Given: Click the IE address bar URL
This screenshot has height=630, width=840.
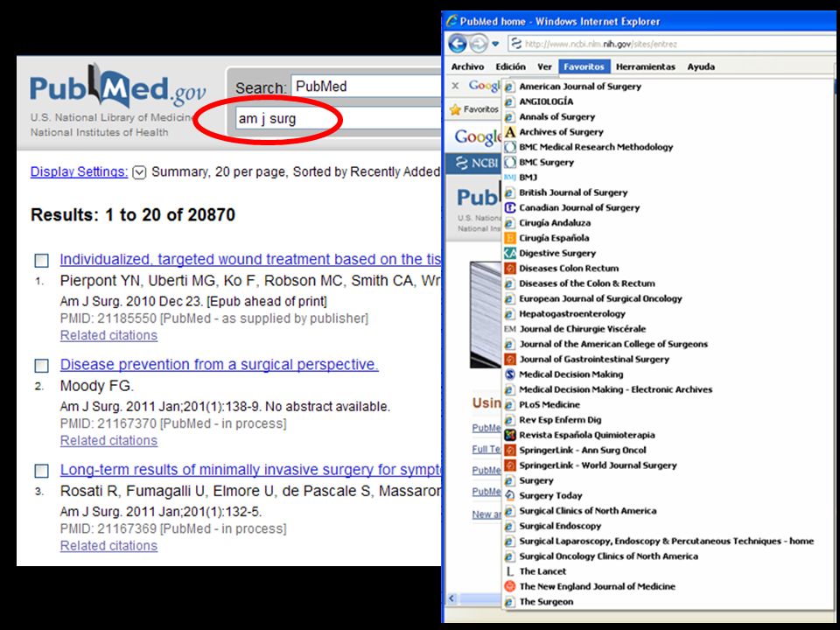Looking at the screenshot, I should tap(601, 44).
